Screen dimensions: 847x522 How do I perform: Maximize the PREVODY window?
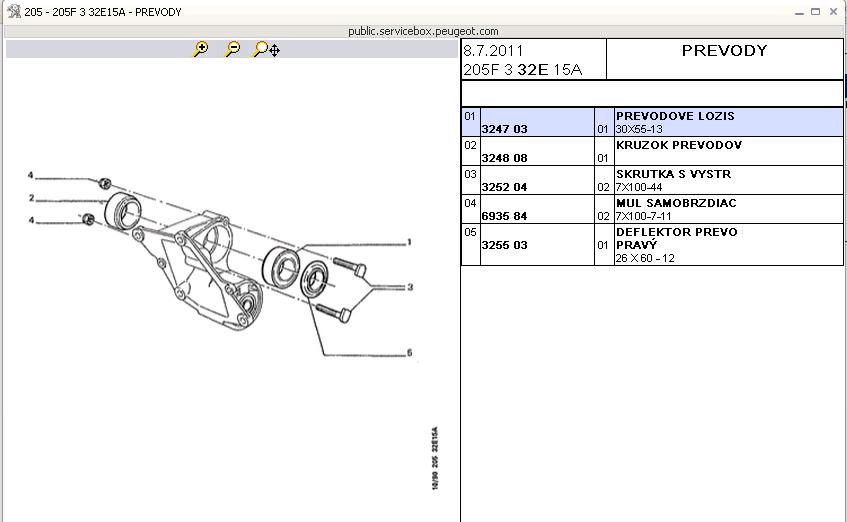817,11
